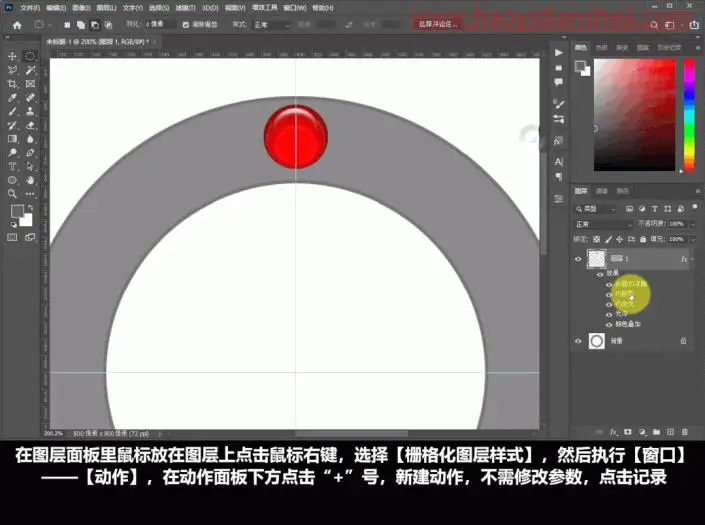Screen dimensions: 705x525
Task: Hide layer 图层 1 with its eye icon
Action: click(578, 259)
